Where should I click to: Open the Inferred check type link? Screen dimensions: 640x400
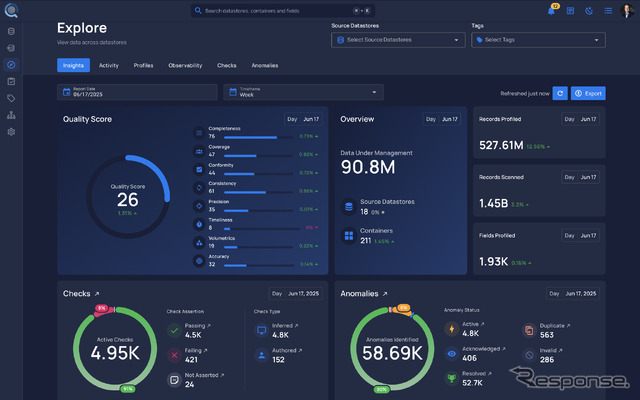tap(285, 326)
